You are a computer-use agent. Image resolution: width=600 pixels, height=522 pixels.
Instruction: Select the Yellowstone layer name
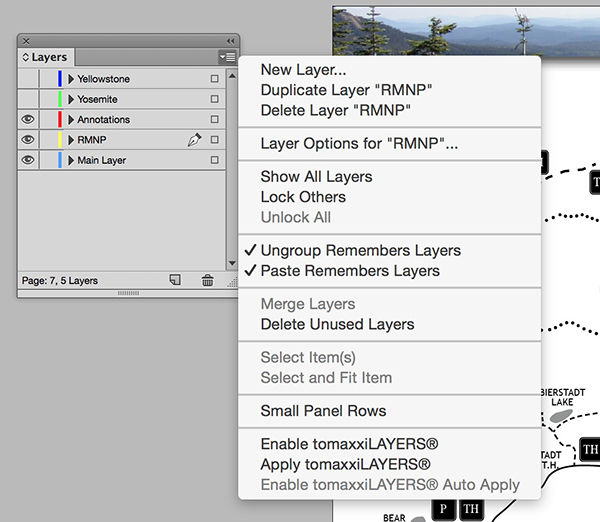pos(104,79)
